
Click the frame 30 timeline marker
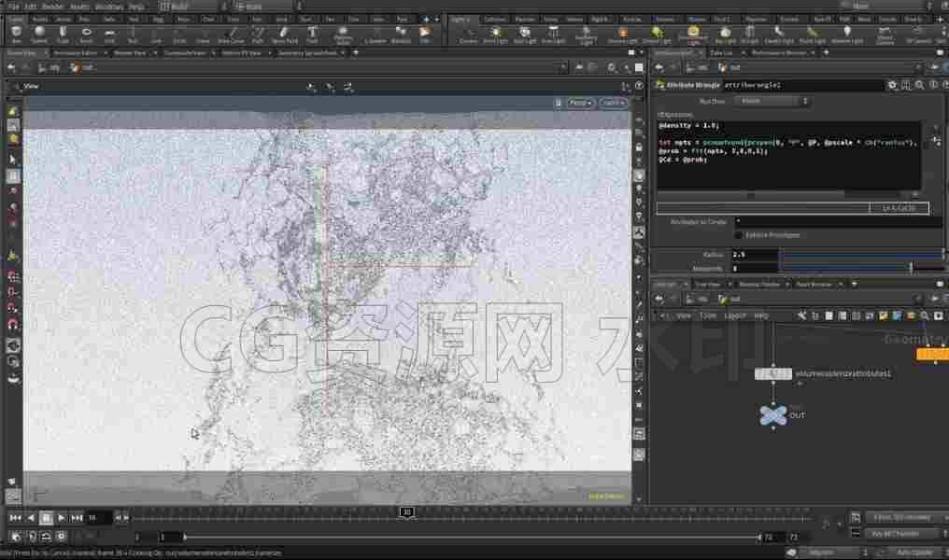click(x=407, y=512)
